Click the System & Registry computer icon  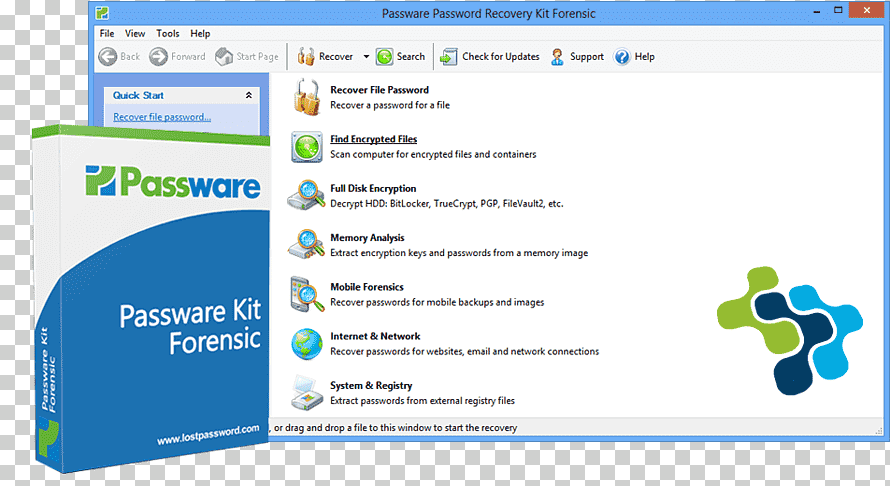(307, 393)
